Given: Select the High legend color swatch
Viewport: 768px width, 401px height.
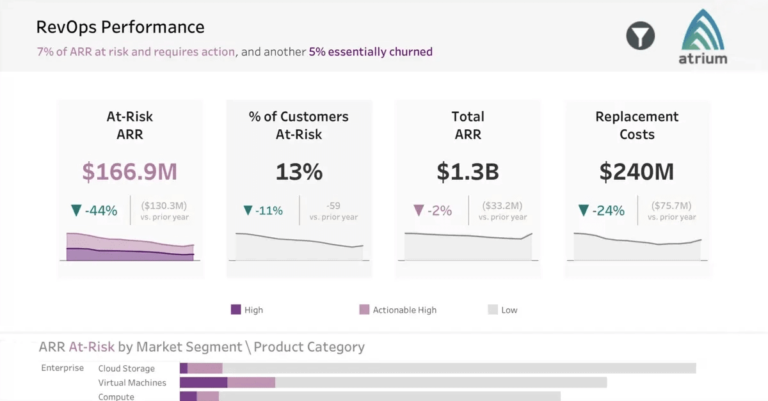Looking at the screenshot, I should [x=236, y=310].
